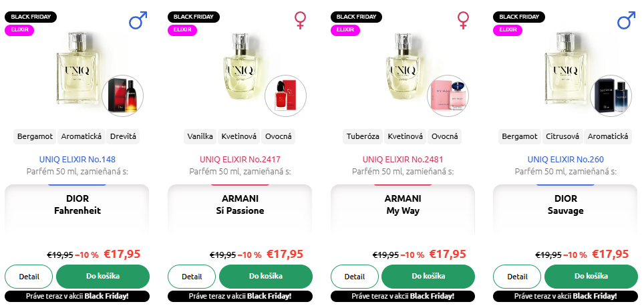Click female gender icon on Sí Passione card
Viewport: 644px width, 306px height.
(x=301, y=20)
